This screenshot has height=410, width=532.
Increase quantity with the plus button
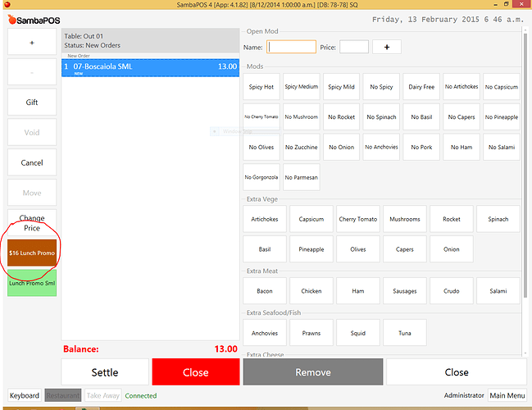click(32, 42)
